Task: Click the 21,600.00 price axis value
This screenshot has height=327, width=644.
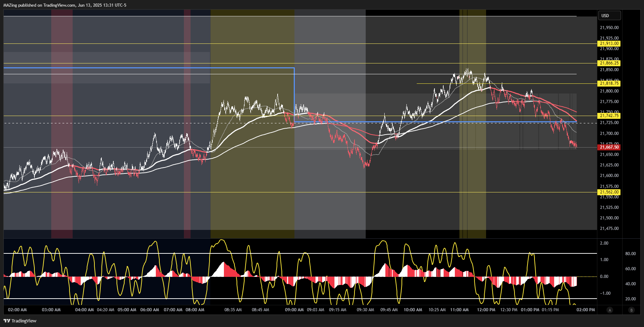Action: [609, 175]
